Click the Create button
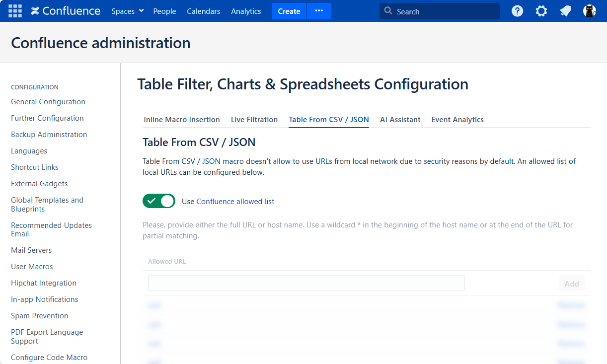Image resolution: width=607 pixels, height=364 pixels. point(289,11)
